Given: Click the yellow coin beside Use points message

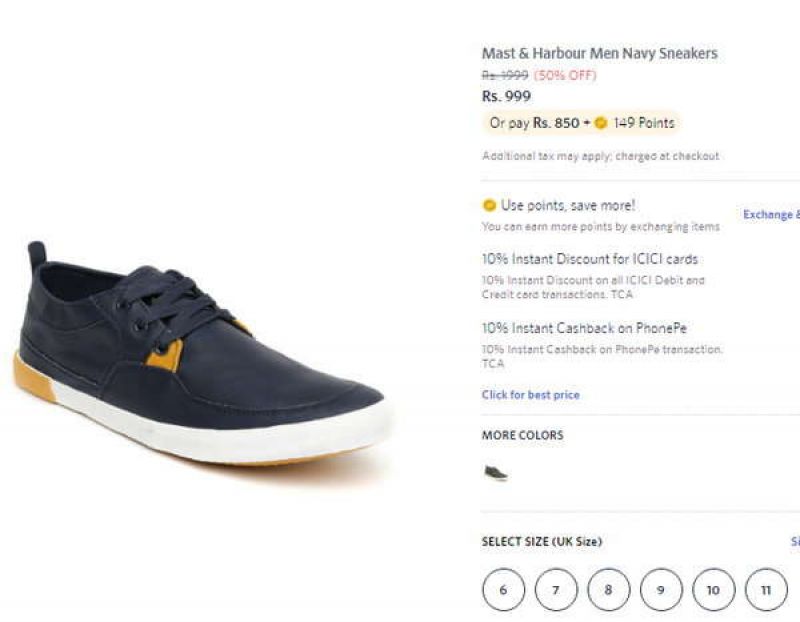Looking at the screenshot, I should (x=488, y=204).
